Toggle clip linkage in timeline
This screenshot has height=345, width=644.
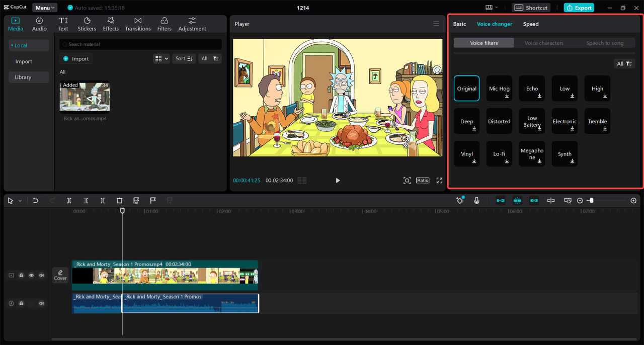coord(534,201)
